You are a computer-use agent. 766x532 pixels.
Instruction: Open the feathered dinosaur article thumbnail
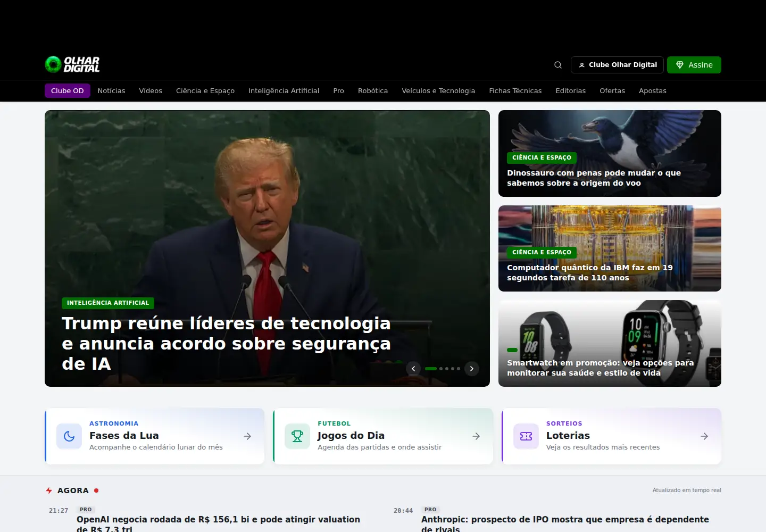(x=610, y=153)
